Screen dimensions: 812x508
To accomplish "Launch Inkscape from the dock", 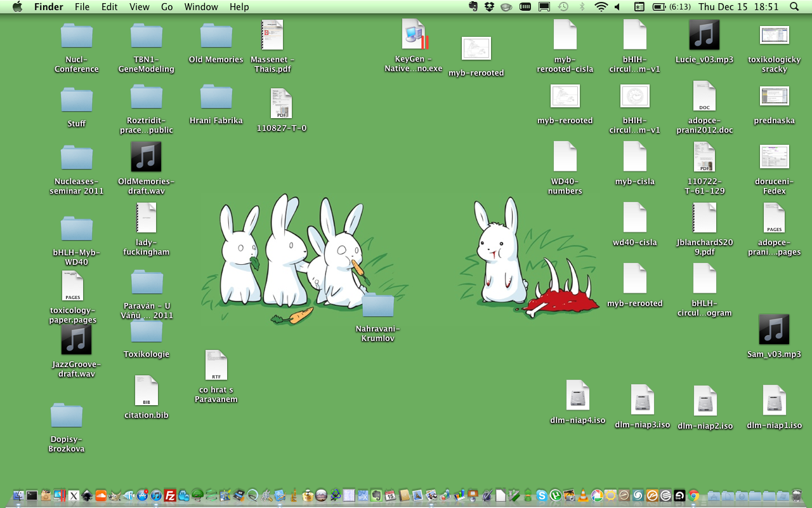I will click(x=87, y=495).
